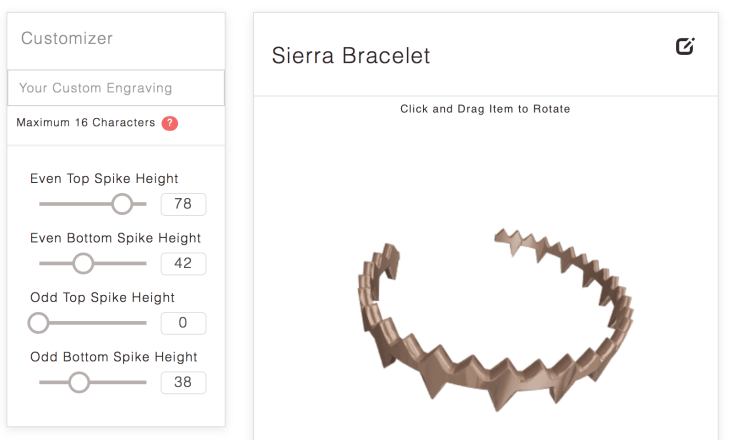The width and height of the screenshot is (737, 440).
Task: Click the red help question mark icon
Action: point(170,123)
